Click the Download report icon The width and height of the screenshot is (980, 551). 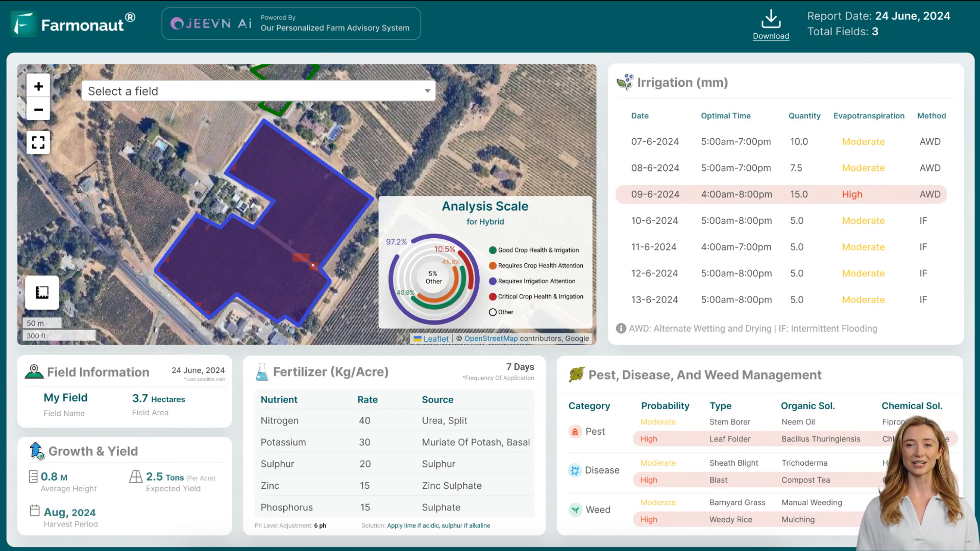tap(771, 23)
